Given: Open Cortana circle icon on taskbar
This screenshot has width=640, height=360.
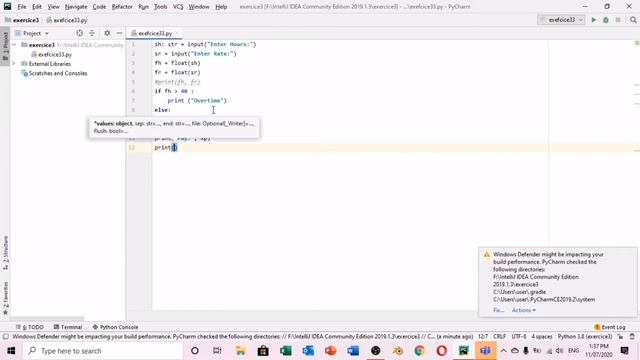Looking at the screenshot, I should [195, 351].
